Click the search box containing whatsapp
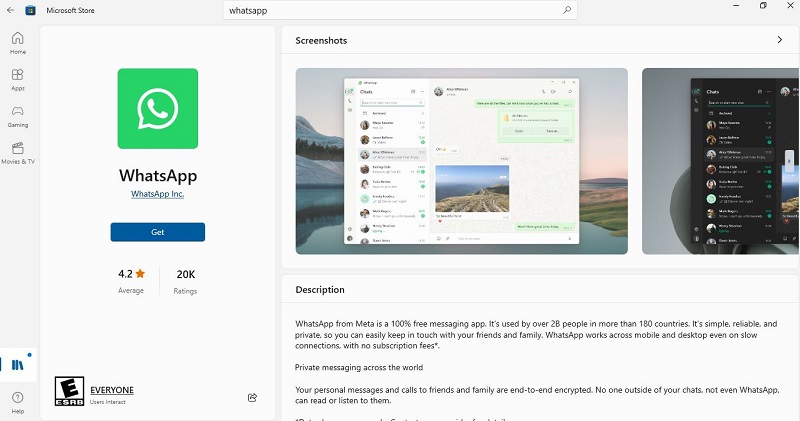The height and width of the screenshot is (421, 800). (400, 10)
